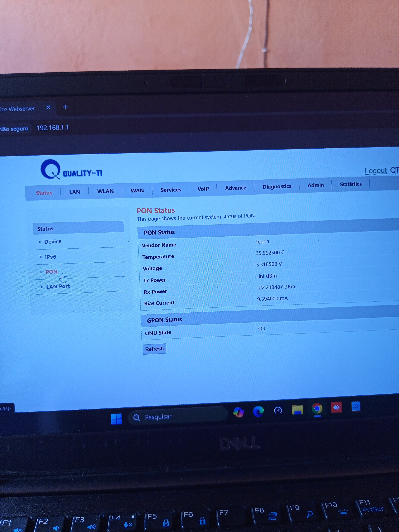Go to the Admin tab
This screenshot has height=532, width=399.
[315, 185]
